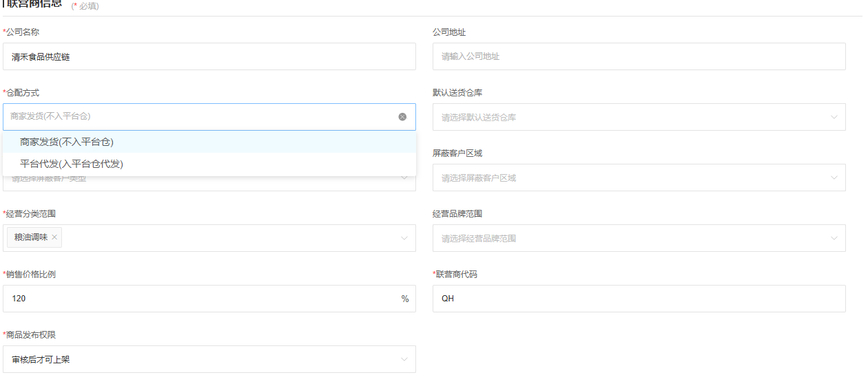Click the 公司名称 input field containing 清禾食品供应链
868x375 pixels.
[x=209, y=56]
